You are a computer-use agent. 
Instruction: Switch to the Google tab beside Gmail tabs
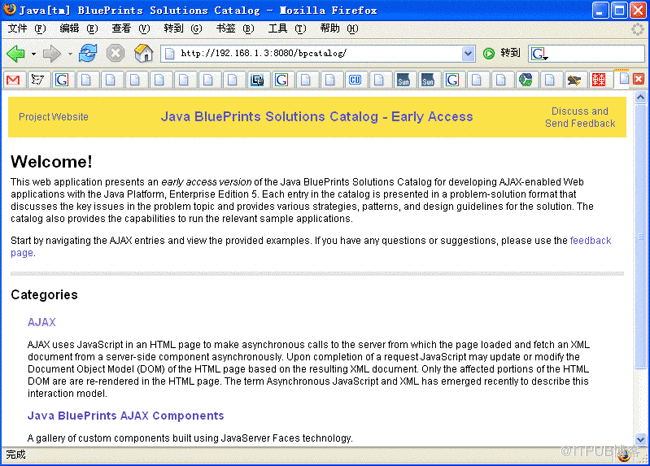click(62, 80)
